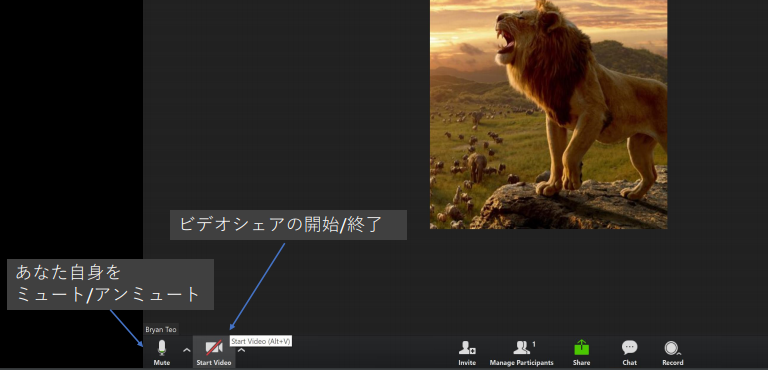The width and height of the screenshot is (774, 370).
Task: Expand video options arrow beside Start Video
Action: point(241,350)
